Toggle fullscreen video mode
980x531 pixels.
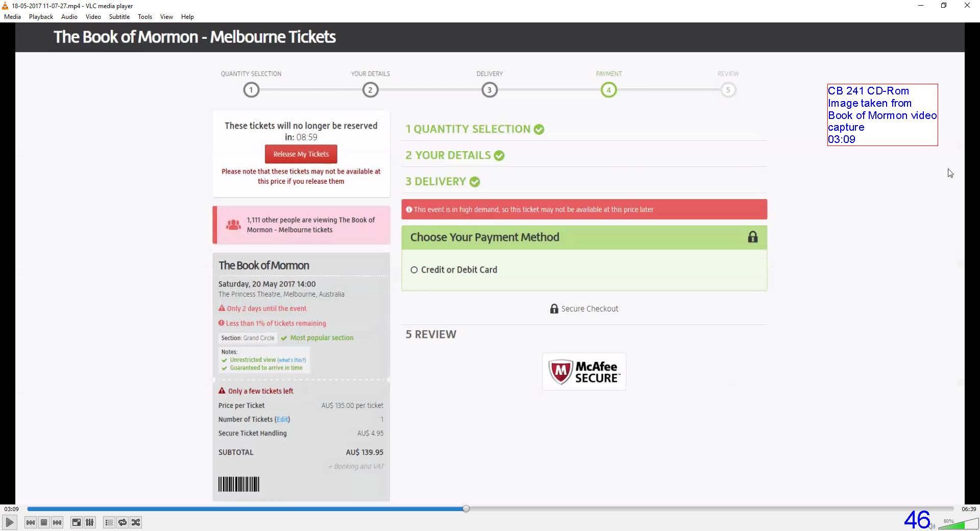click(x=76, y=522)
